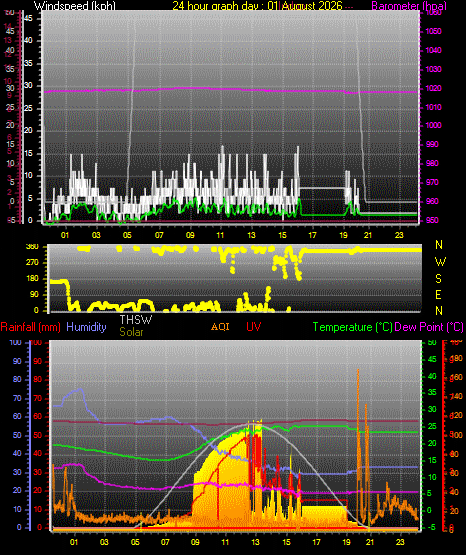Click the 970 value on barometer axis

point(432,182)
